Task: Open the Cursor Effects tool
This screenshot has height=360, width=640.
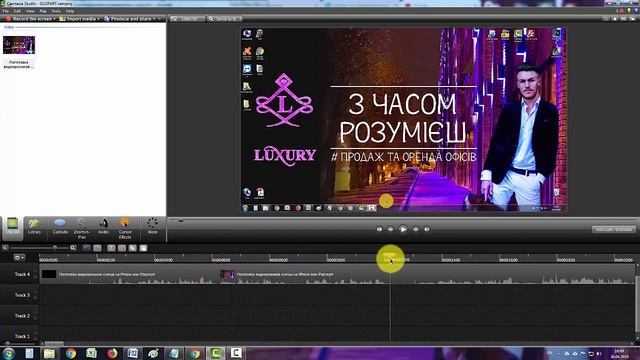Action: point(125,228)
